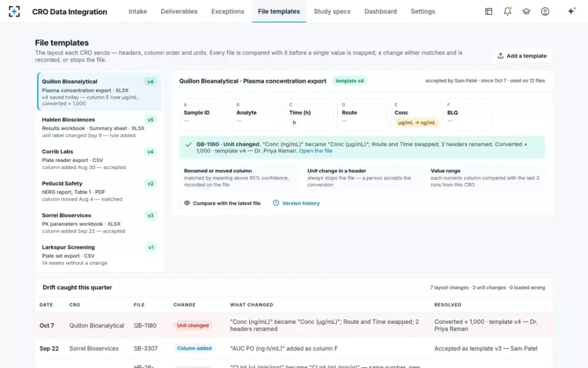The height and width of the screenshot is (368, 588).
Task: Click the WHAT CHANGED column header
Action: pos(251,305)
